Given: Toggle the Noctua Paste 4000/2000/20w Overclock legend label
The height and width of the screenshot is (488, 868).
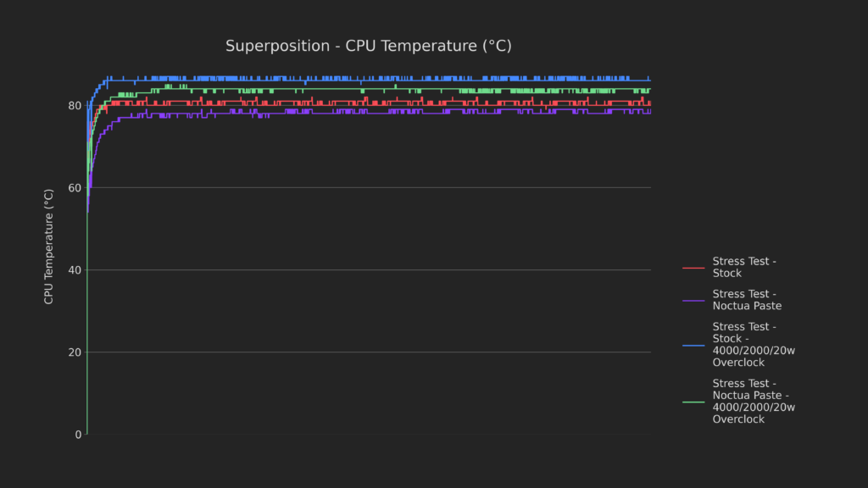Looking at the screenshot, I should [x=754, y=401].
